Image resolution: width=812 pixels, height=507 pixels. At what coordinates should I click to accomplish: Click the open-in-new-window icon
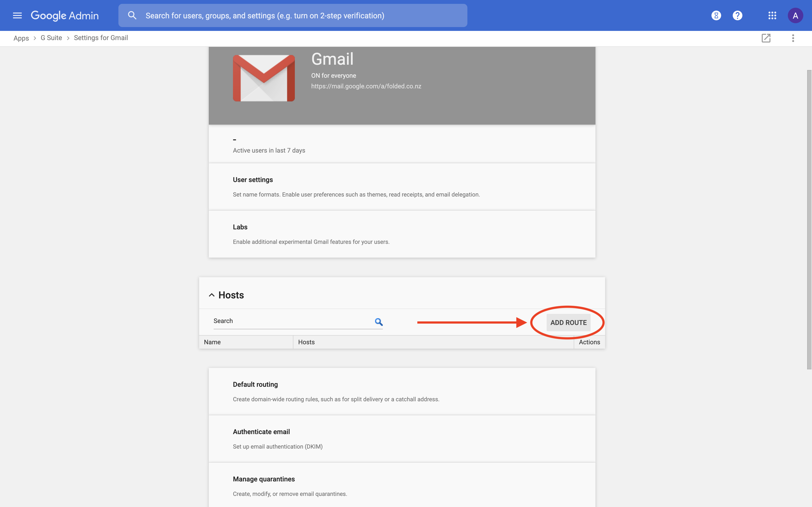766,38
